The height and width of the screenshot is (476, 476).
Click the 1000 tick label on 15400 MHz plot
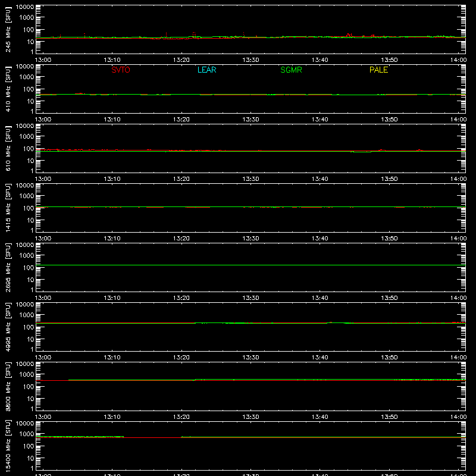click(27, 434)
